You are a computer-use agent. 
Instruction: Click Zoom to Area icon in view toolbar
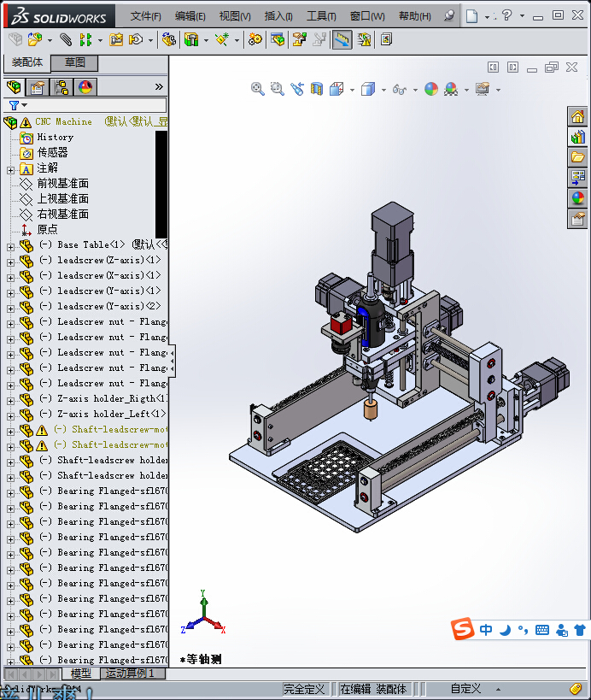(x=277, y=89)
